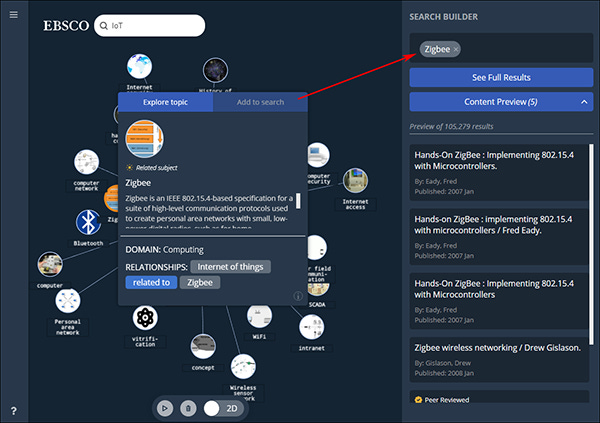Image resolution: width=600 pixels, height=423 pixels.
Task: Click the trash delete button
Action: (188, 408)
